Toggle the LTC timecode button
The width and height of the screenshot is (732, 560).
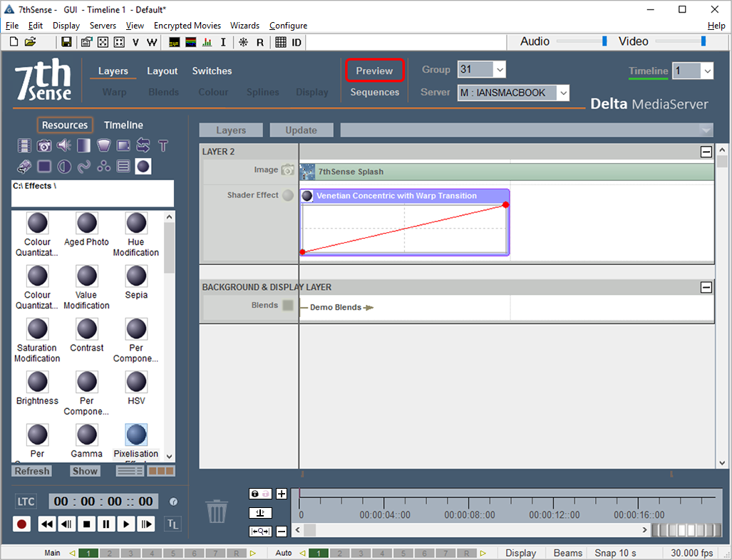tap(26, 502)
